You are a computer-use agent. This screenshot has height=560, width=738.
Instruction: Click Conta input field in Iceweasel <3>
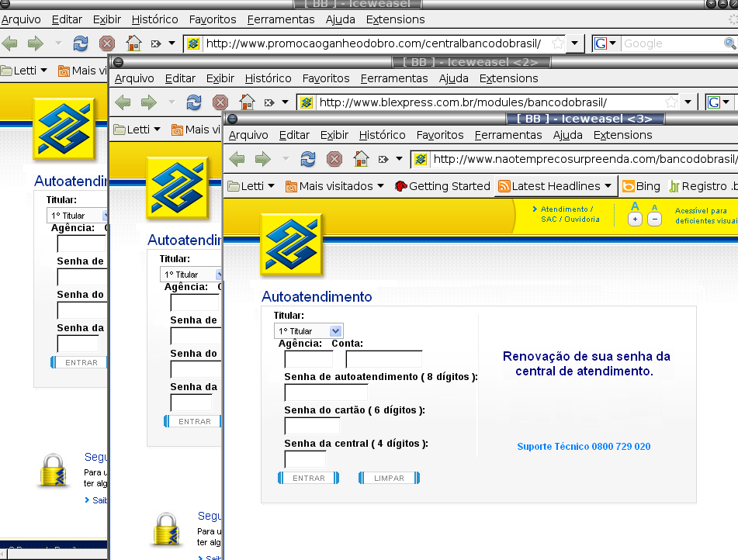coord(384,359)
